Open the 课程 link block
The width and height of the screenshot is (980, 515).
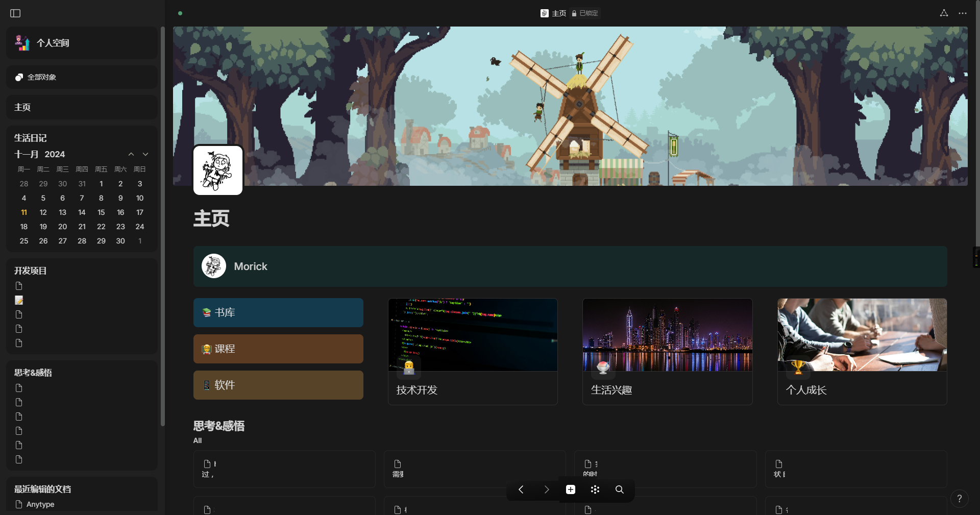point(278,349)
